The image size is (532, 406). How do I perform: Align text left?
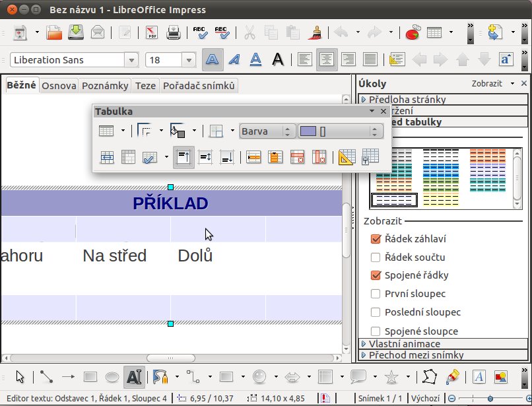(x=305, y=60)
